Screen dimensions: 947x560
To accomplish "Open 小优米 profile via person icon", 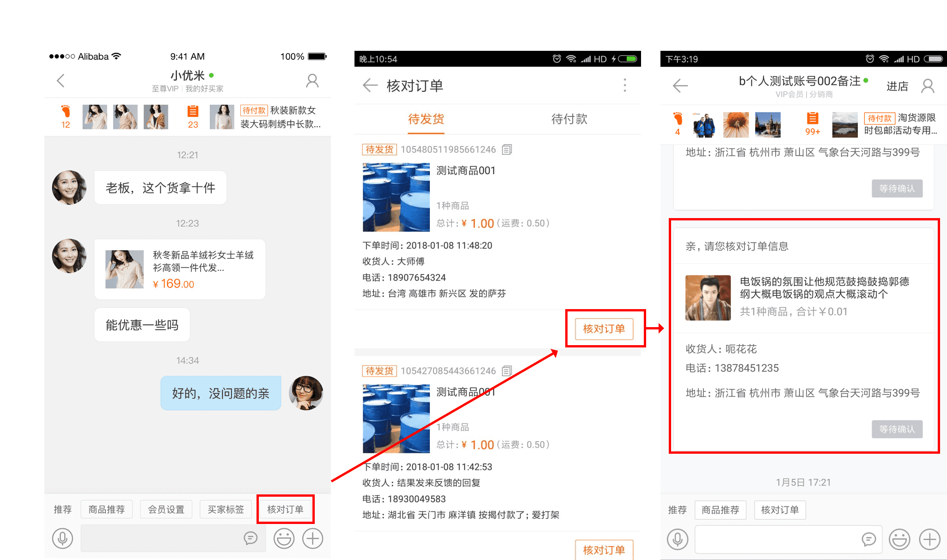I will point(312,81).
